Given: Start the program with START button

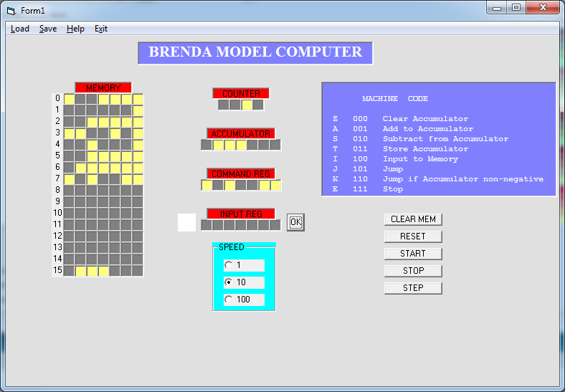Looking at the screenshot, I should (412, 254).
